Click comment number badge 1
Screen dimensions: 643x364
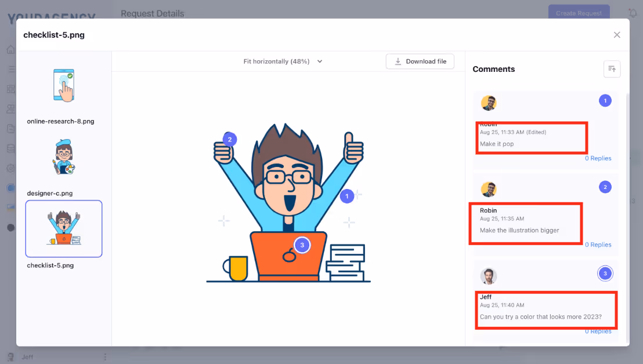point(605,101)
